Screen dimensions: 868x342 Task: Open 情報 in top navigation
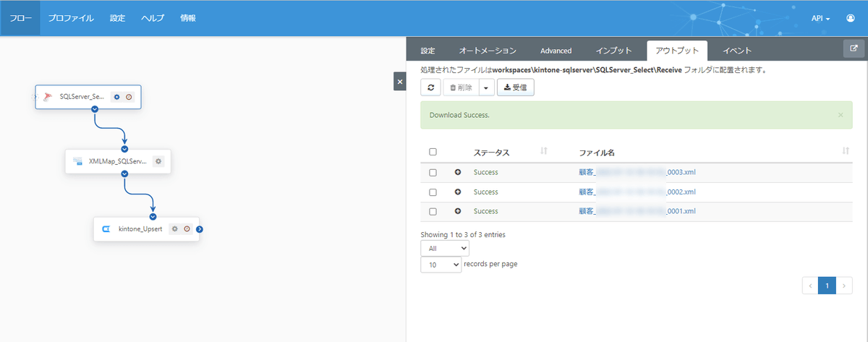coord(188,18)
